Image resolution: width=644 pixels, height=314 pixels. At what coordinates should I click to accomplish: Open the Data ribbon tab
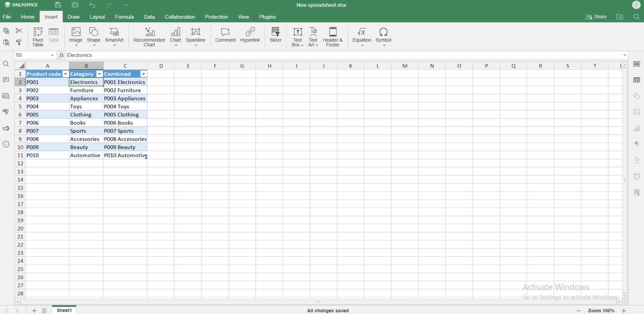coord(149,17)
